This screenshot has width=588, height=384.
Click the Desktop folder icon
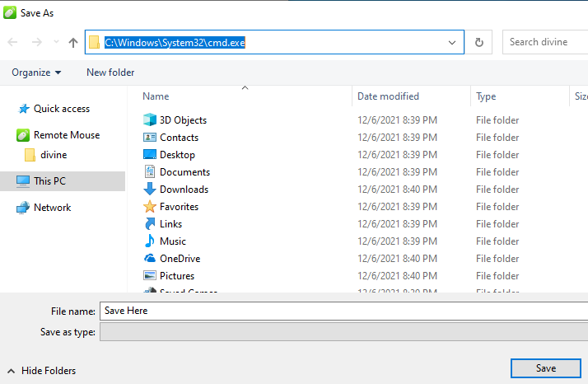150,154
